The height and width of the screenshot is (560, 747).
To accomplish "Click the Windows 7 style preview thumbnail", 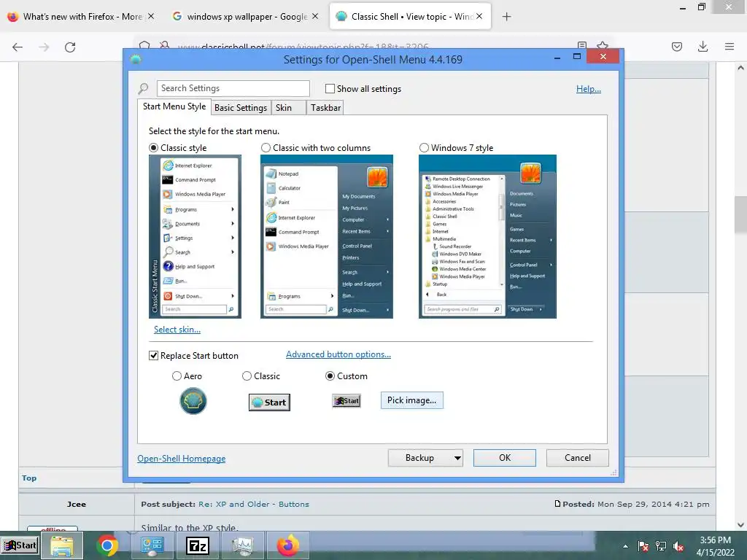I will pyautogui.click(x=487, y=236).
